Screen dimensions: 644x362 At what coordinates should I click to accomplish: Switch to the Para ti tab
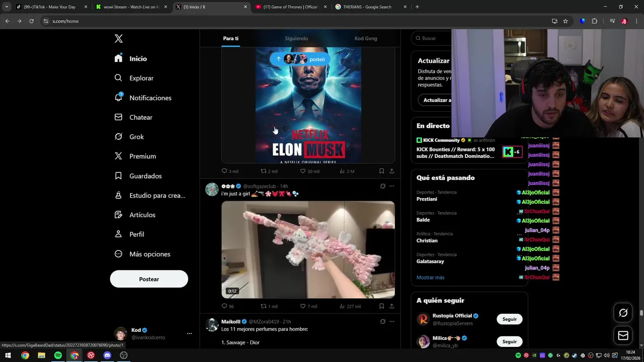[x=231, y=38]
